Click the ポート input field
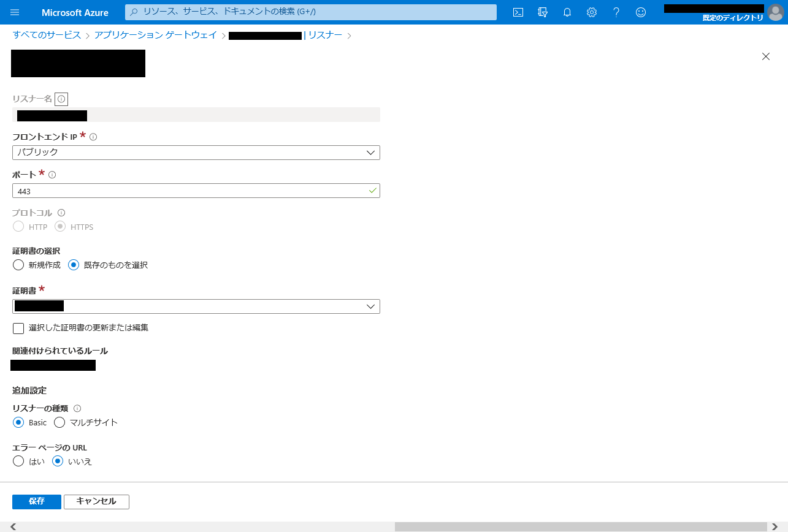The height and width of the screenshot is (532, 788). 190,191
